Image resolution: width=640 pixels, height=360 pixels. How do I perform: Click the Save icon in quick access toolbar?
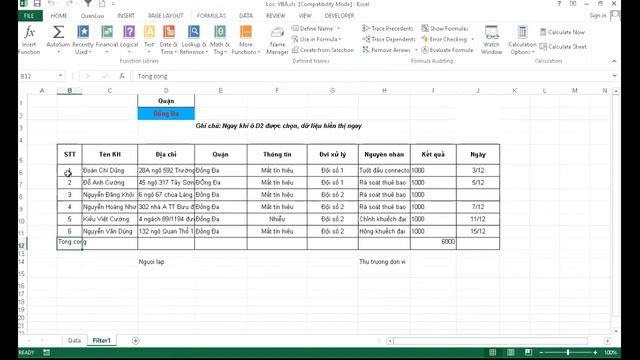pos(37,4)
